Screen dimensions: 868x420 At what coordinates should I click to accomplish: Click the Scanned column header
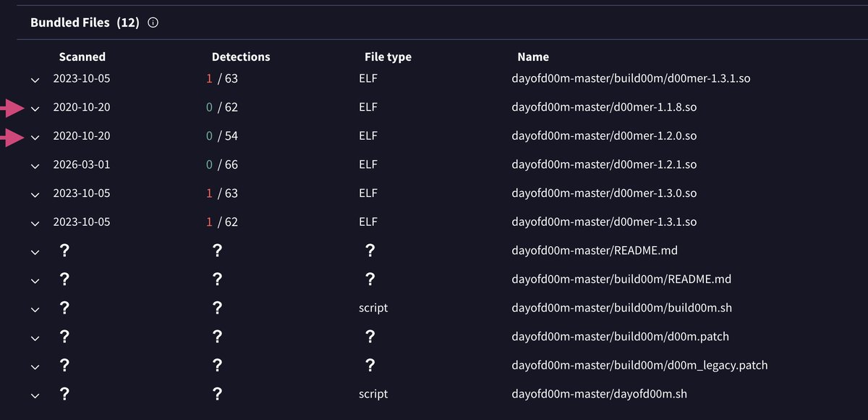click(x=82, y=56)
